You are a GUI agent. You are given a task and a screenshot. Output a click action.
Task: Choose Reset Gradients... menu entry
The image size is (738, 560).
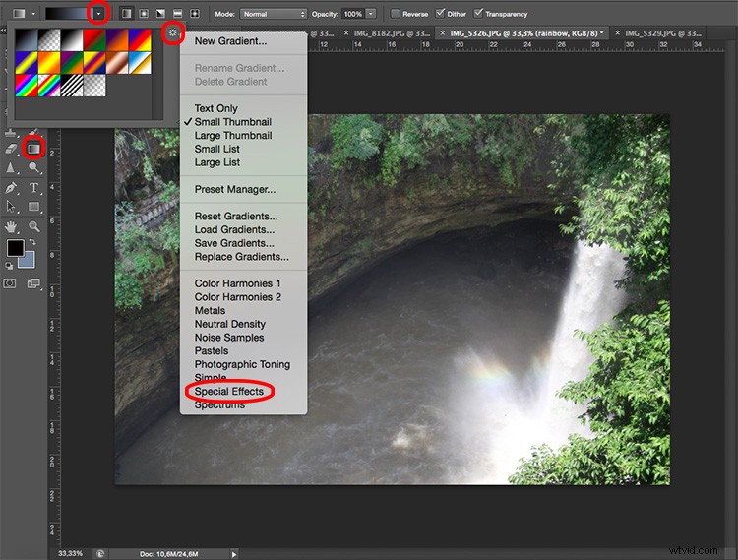tap(236, 217)
